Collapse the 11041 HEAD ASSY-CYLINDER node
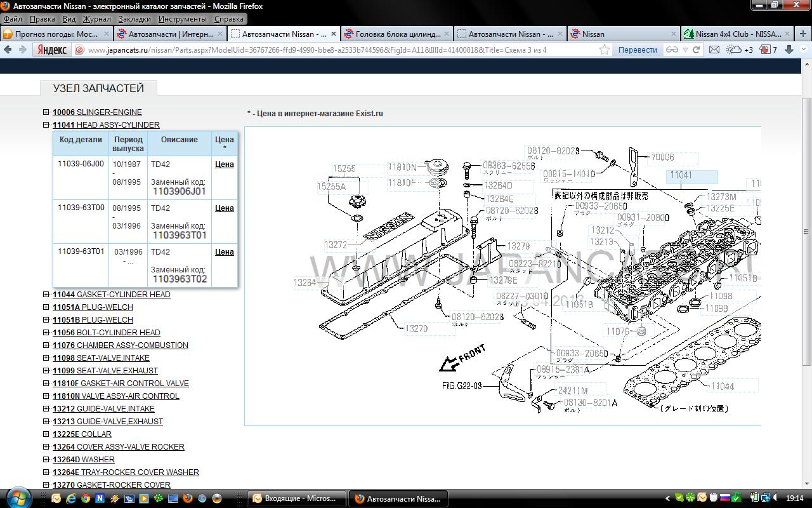Viewport: 812px width, 508px height. (x=46, y=125)
